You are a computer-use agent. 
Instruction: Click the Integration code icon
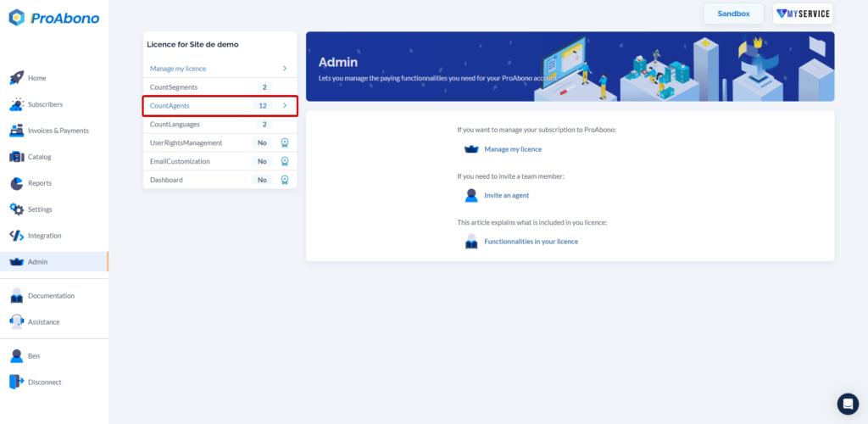click(x=17, y=235)
